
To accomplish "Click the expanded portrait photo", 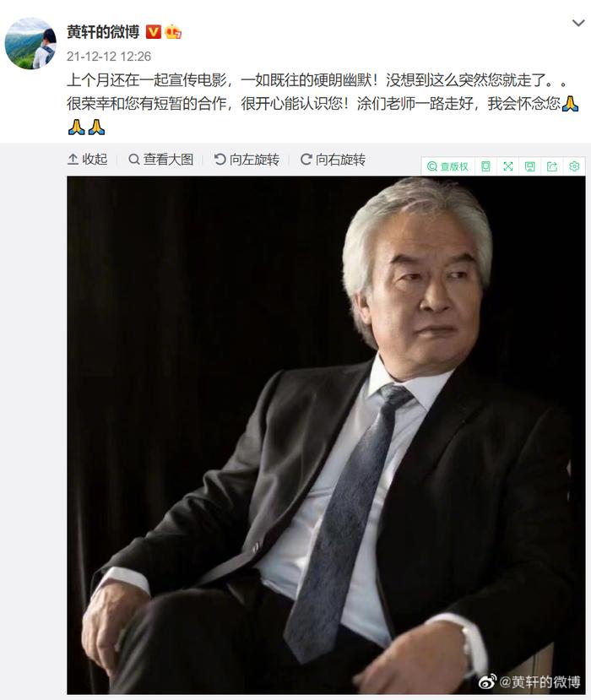I will click(x=326, y=435).
